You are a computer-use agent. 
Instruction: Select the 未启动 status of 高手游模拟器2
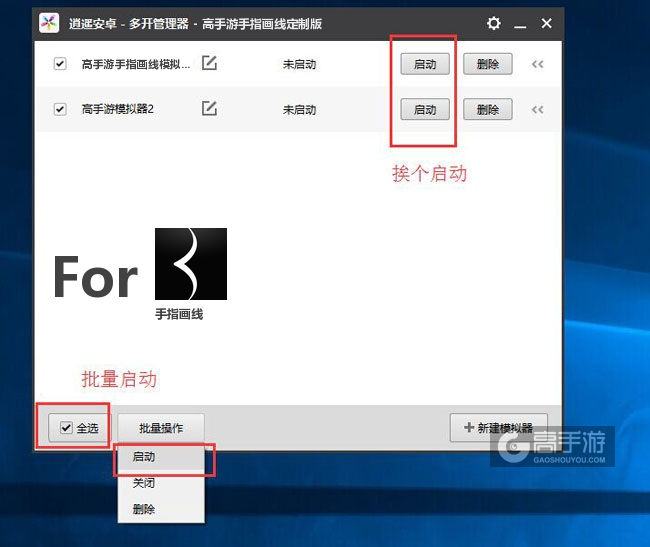[299, 110]
